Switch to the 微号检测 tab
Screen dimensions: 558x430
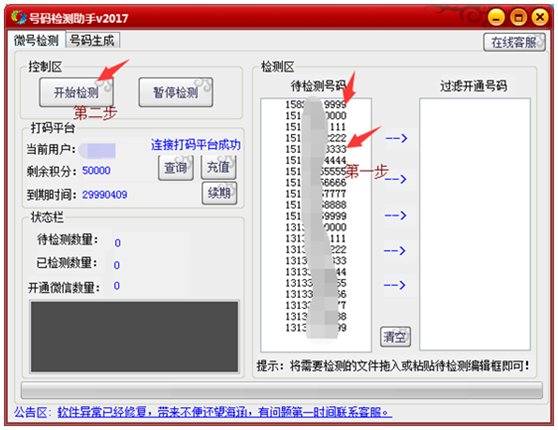click(36, 40)
